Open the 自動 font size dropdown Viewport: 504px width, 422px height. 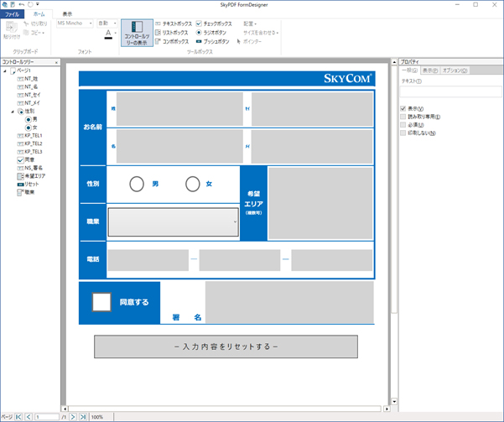click(x=115, y=23)
